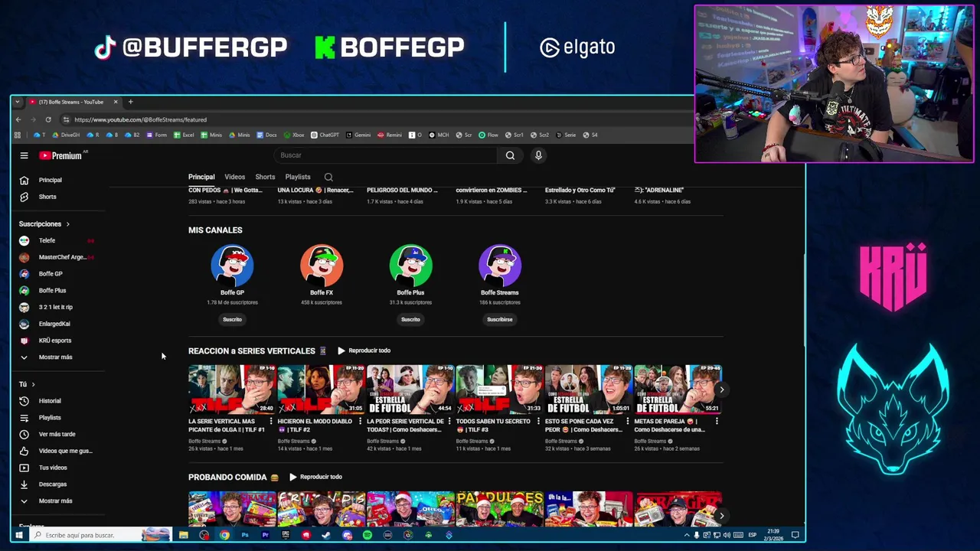Open ChatGPT bookmark

[325, 135]
